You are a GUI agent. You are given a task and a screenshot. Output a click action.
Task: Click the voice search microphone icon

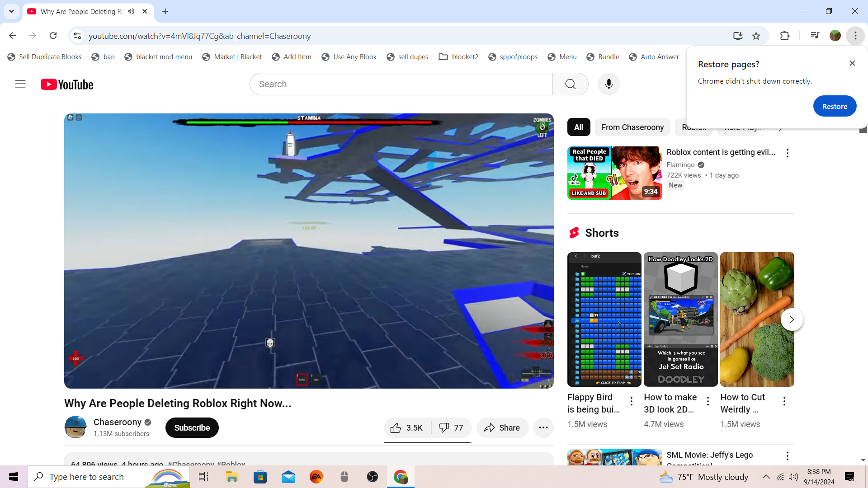(609, 84)
